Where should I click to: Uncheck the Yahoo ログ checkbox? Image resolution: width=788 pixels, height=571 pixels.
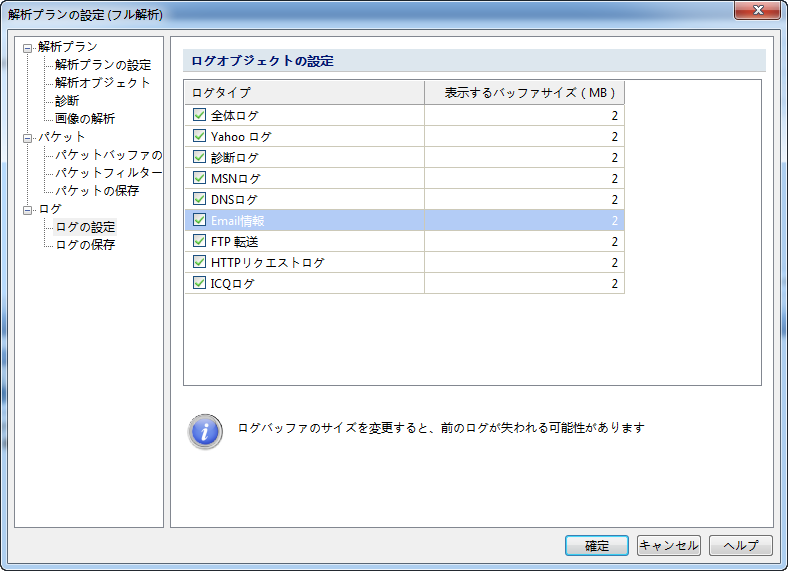(x=199, y=137)
